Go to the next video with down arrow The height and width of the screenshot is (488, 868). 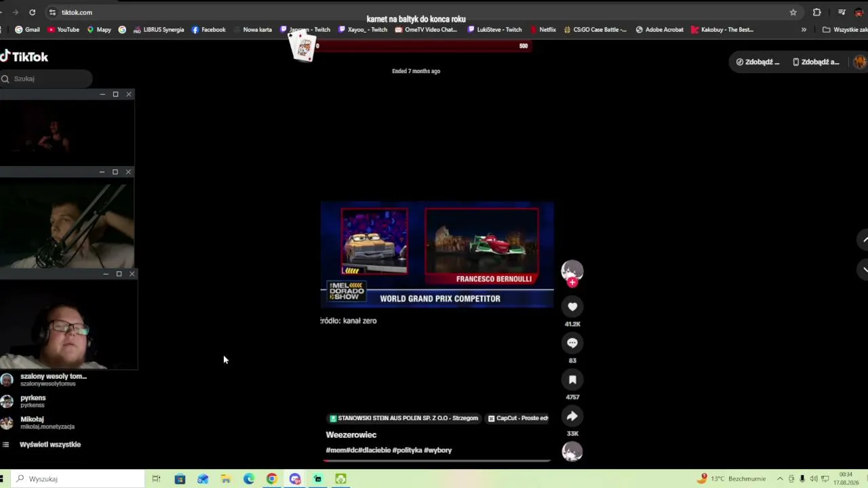coord(864,269)
